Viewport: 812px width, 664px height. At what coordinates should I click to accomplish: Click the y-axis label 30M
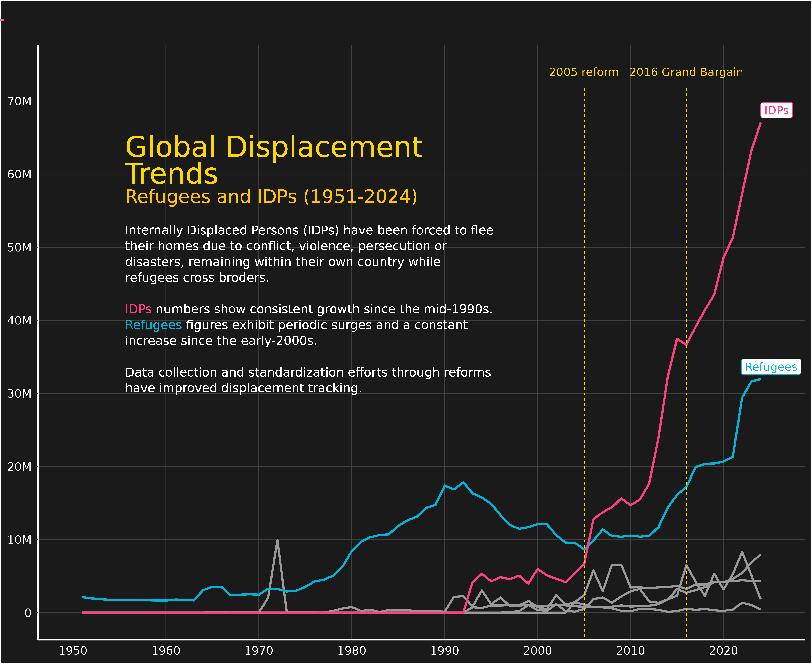coord(20,394)
